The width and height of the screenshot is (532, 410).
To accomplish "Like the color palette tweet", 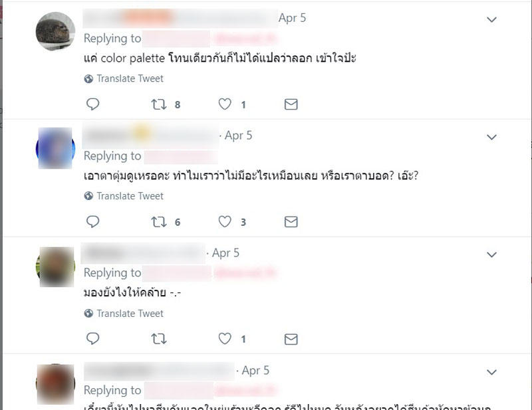I will (x=225, y=104).
